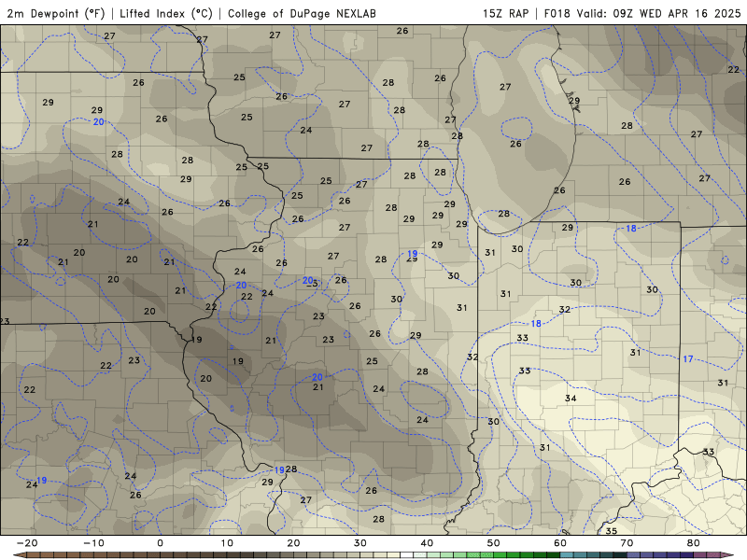Click the 10 label on the color scale
The height and width of the screenshot is (560, 747).
[227, 543]
